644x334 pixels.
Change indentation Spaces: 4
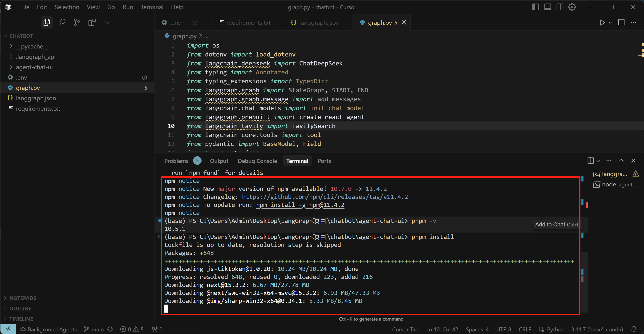(x=477, y=329)
